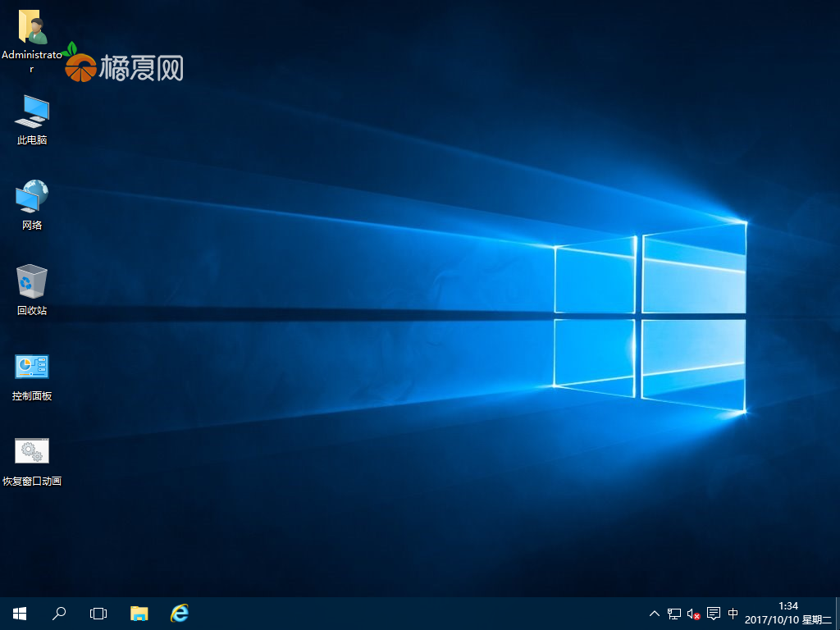Switch input method via 中 indicator
This screenshot has height=630, width=840.
(733, 614)
